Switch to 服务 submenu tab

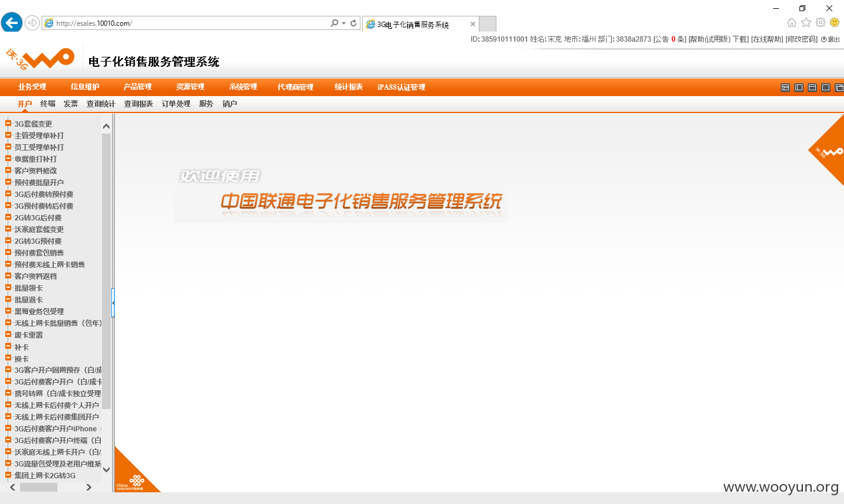pyautogui.click(x=206, y=104)
